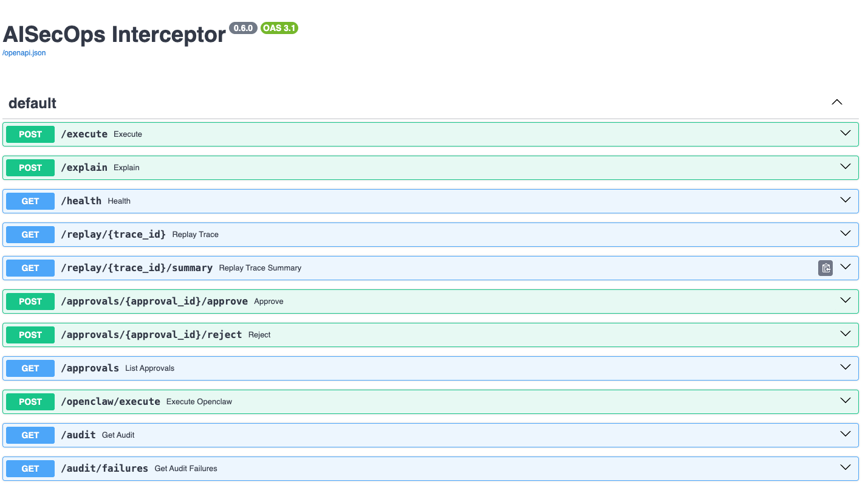Open the /openapi.json link
868x493 pixels.
pos(24,53)
